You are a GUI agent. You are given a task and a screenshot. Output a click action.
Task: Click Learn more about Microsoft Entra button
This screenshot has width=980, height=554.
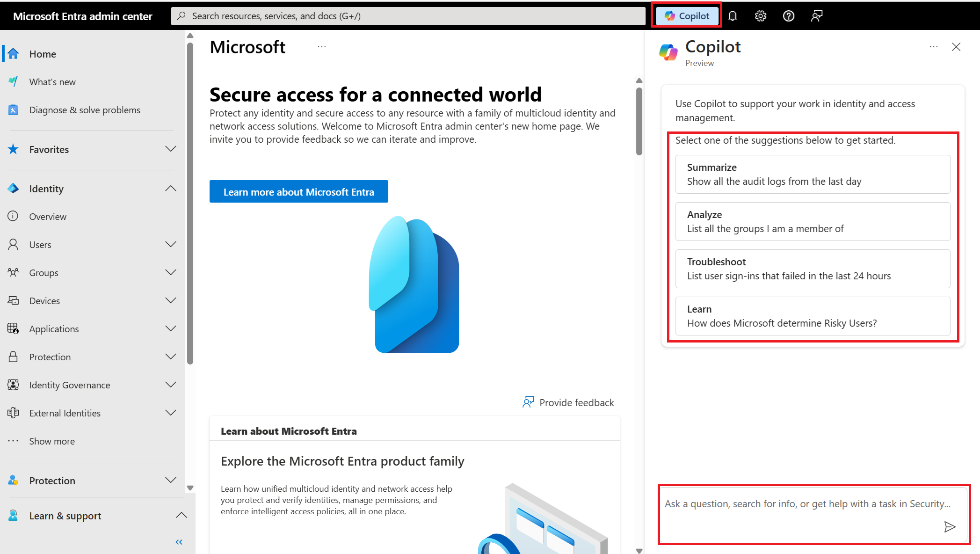(299, 192)
